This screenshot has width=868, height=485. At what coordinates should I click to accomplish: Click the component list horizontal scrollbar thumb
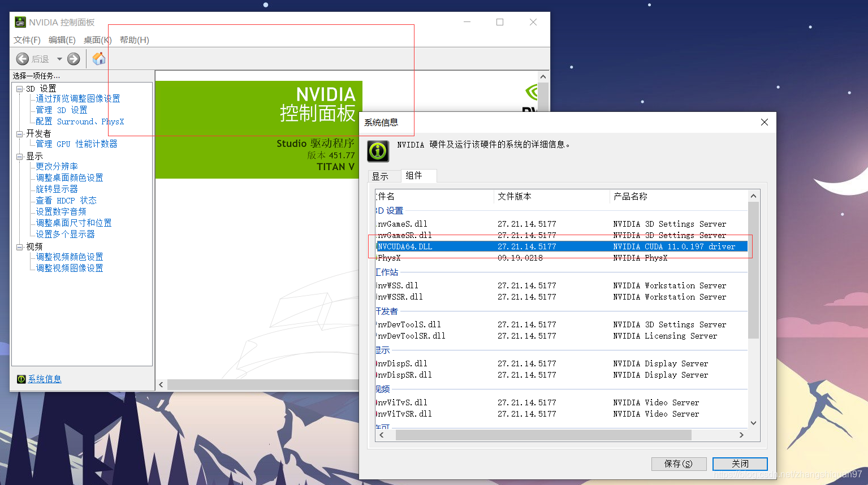543,435
